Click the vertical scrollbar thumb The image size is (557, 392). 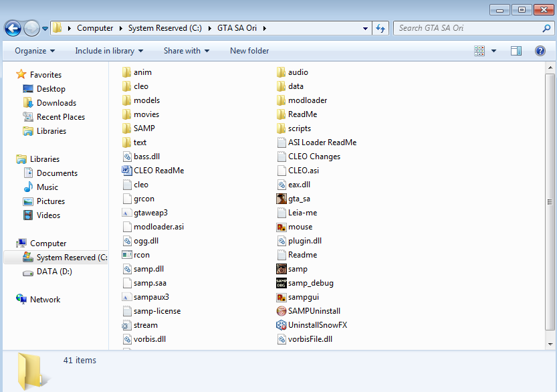[550, 202]
